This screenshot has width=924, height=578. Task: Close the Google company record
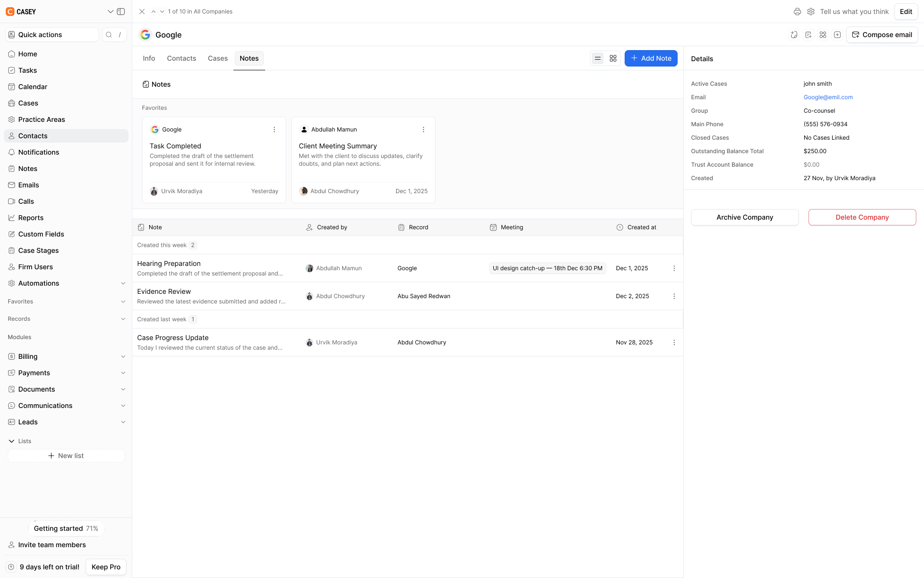pos(142,12)
